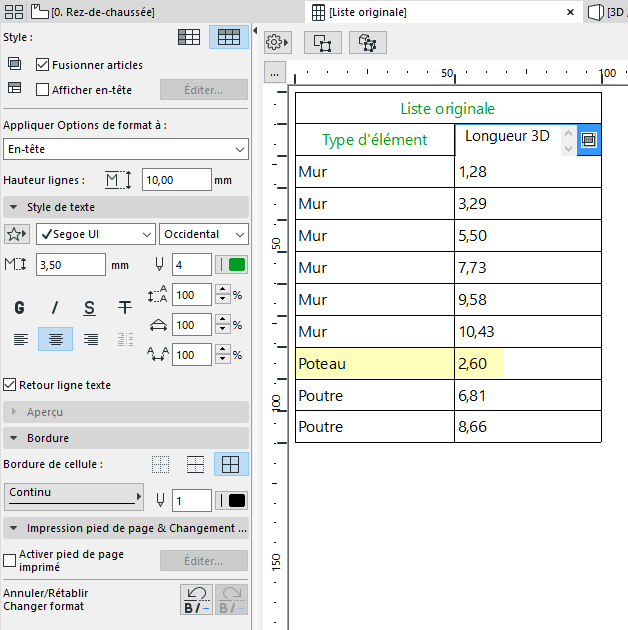Click the merge items icon beside Fusionner articles
The width and height of the screenshot is (628, 630).
(x=15, y=64)
